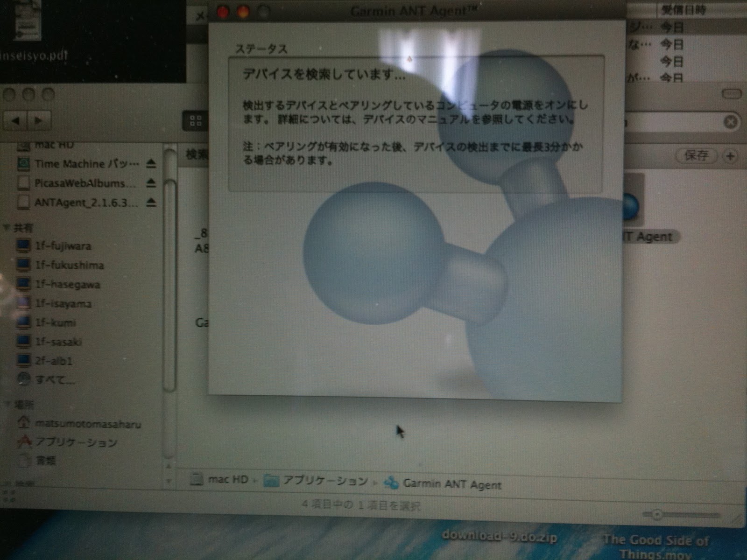The image size is (747, 560).
Task: Open shared computer 1f-hasegawa
Action: pos(58,284)
